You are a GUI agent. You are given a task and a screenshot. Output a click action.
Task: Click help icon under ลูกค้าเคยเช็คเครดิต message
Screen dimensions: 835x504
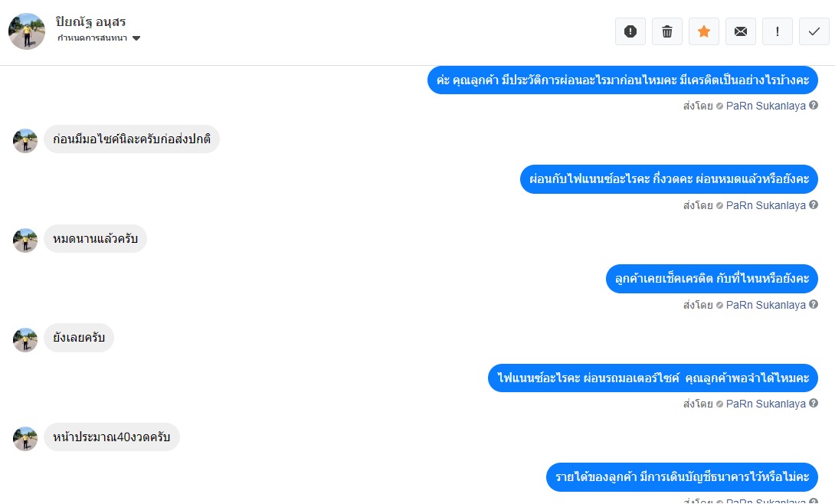(814, 304)
